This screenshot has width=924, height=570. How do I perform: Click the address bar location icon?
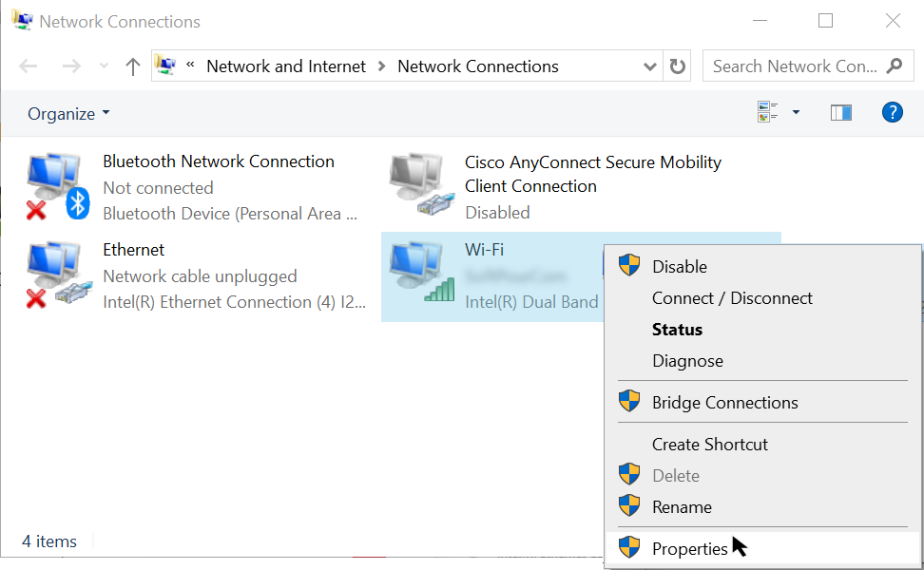click(165, 66)
